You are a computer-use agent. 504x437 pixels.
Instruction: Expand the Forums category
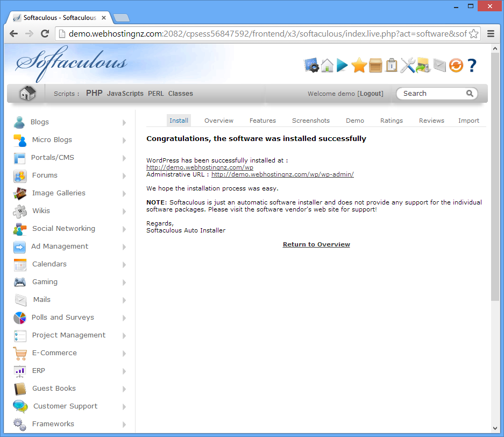[x=45, y=175]
